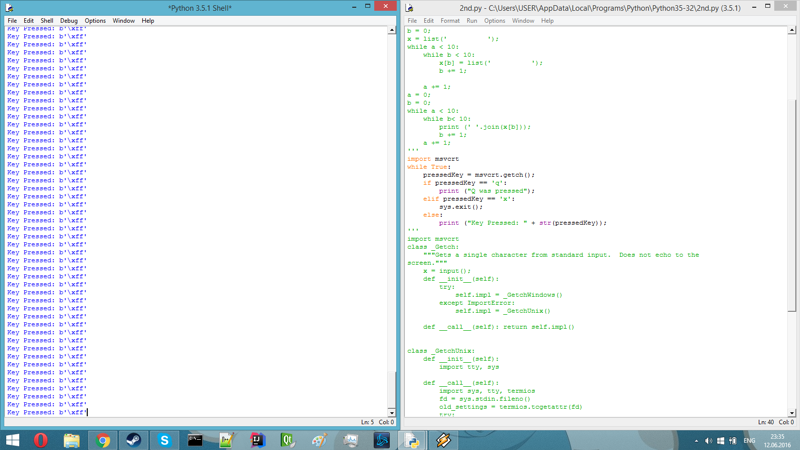Click 'class _Getch:' line in editor

pyautogui.click(x=433, y=247)
